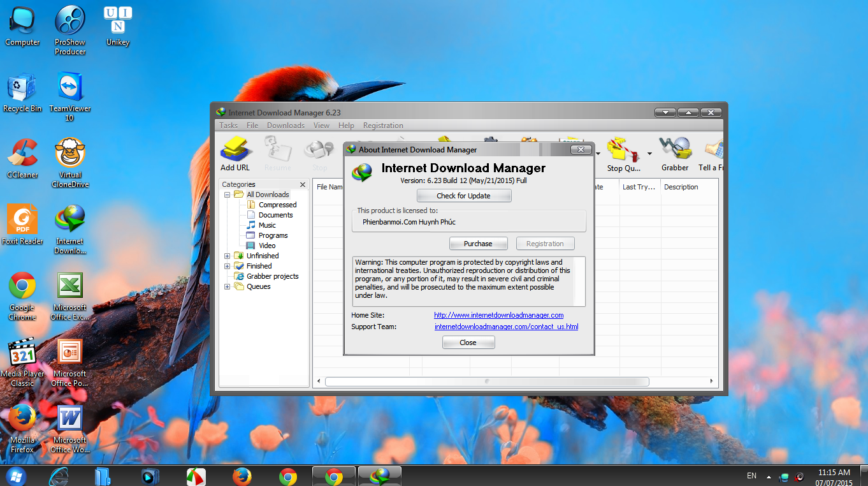868x486 pixels.
Task: Select the Compressed category
Action: [x=277, y=205]
